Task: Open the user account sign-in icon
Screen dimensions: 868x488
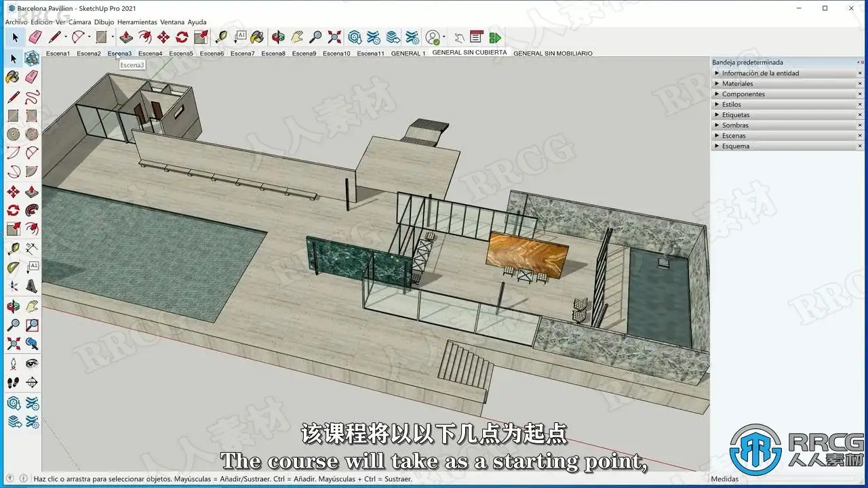Action: point(433,37)
